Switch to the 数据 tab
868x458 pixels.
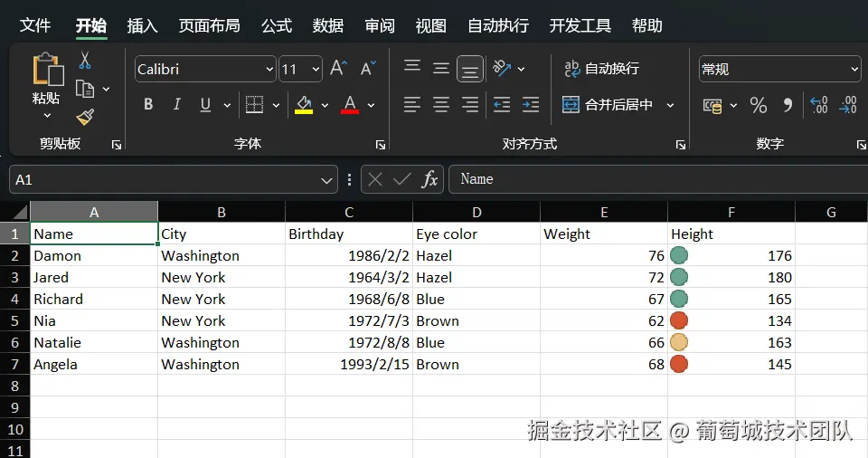[327, 25]
